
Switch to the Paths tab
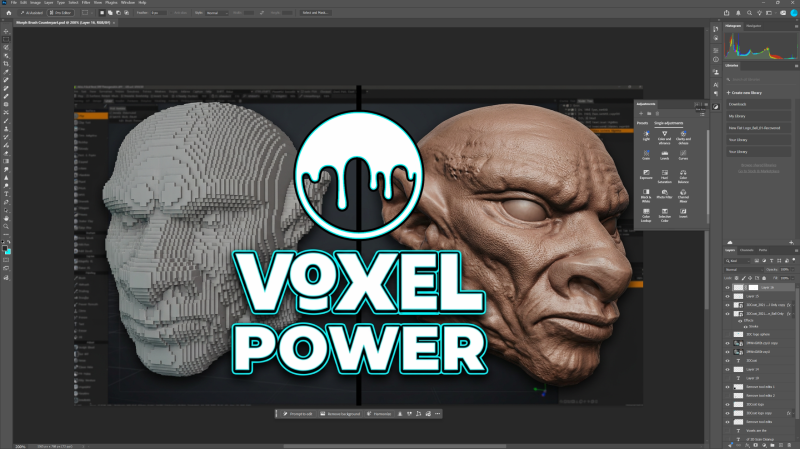pyautogui.click(x=763, y=251)
